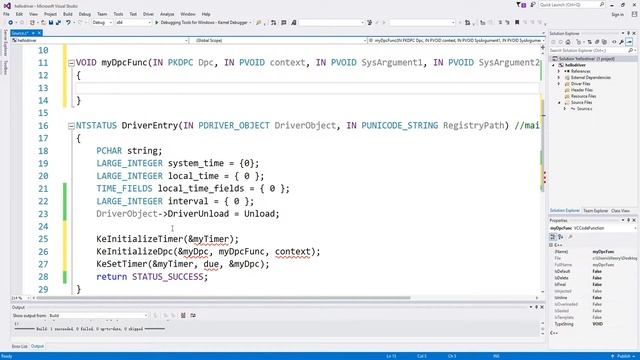This screenshot has height=360, width=640.
Task: Toggle word wrap icon in Output
Action: click(193, 316)
